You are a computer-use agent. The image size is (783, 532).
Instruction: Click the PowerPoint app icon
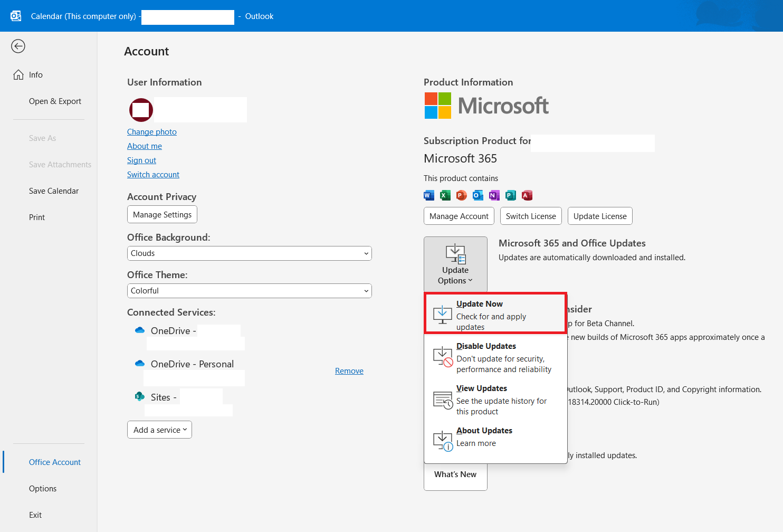pos(462,195)
